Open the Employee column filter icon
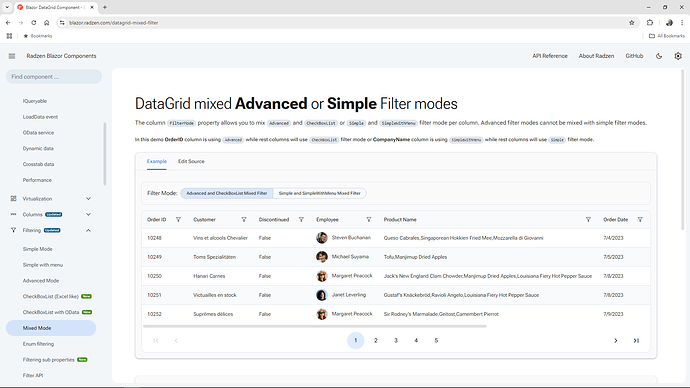 369,220
